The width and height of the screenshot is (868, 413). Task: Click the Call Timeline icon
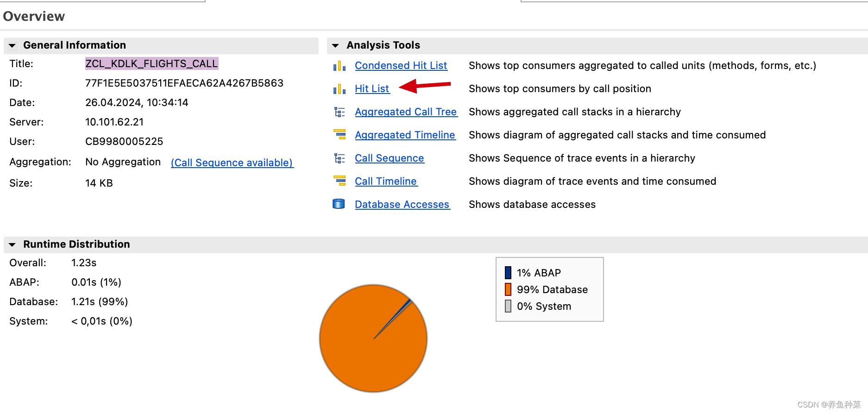[x=340, y=181]
